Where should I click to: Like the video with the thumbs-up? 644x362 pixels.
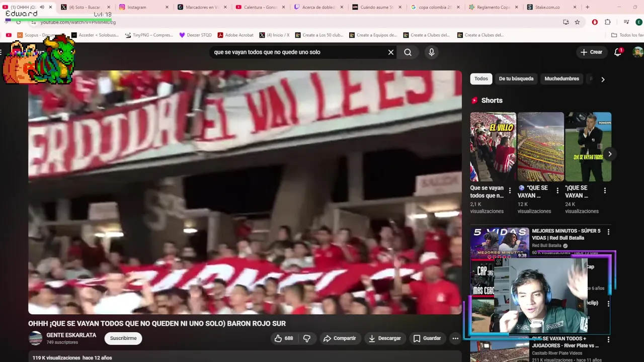pyautogui.click(x=284, y=338)
